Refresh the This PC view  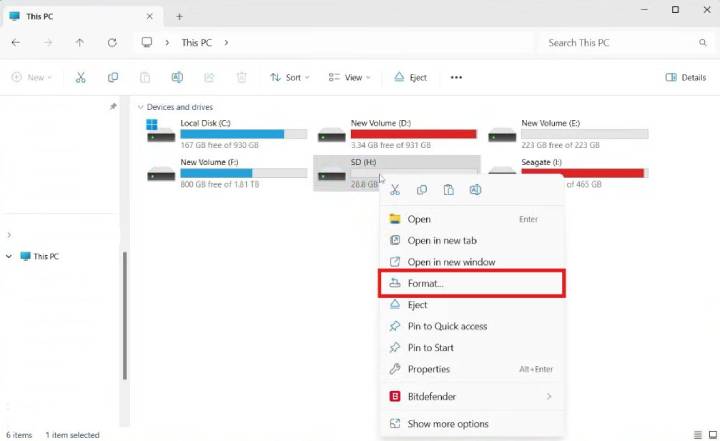point(112,43)
